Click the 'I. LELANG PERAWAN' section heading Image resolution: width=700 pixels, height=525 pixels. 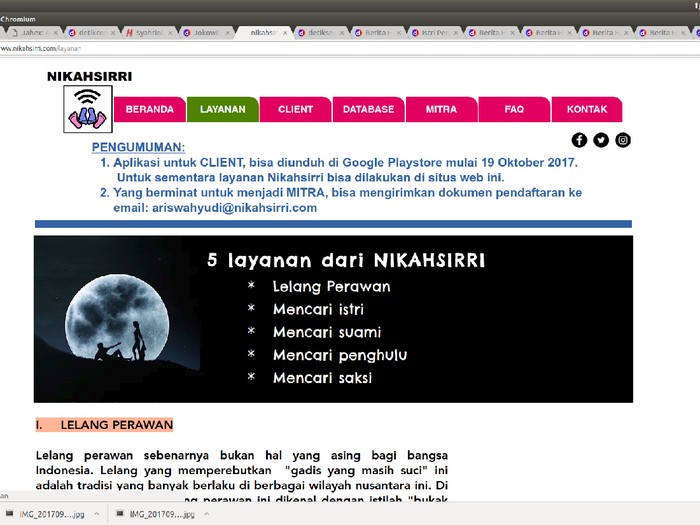104,425
